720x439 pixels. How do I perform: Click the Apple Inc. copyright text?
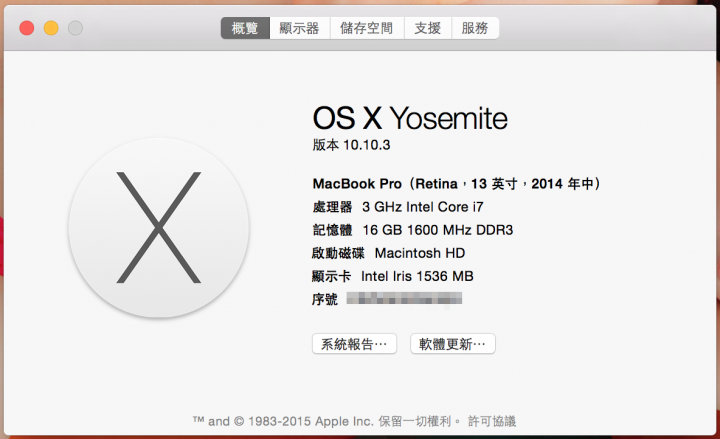[326, 421]
